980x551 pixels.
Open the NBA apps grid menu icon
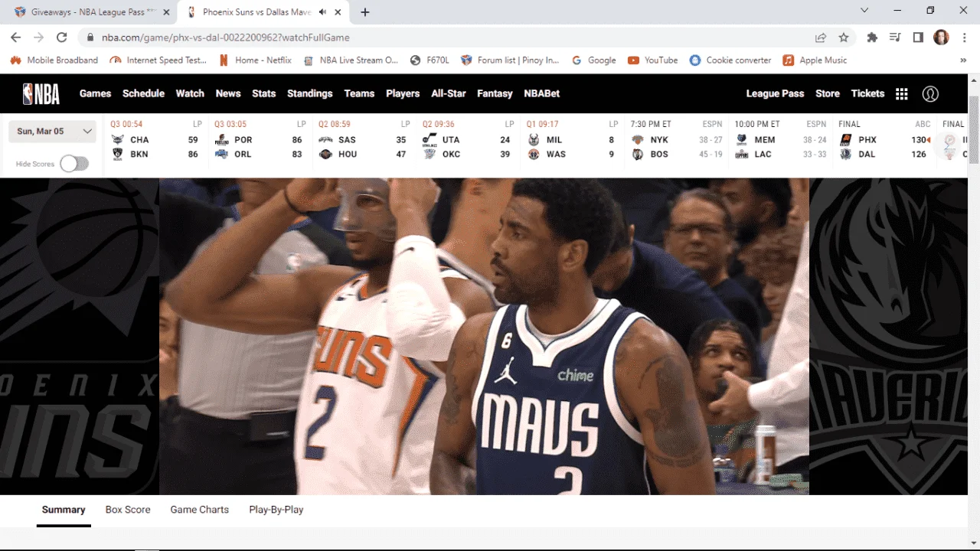pos(902,93)
